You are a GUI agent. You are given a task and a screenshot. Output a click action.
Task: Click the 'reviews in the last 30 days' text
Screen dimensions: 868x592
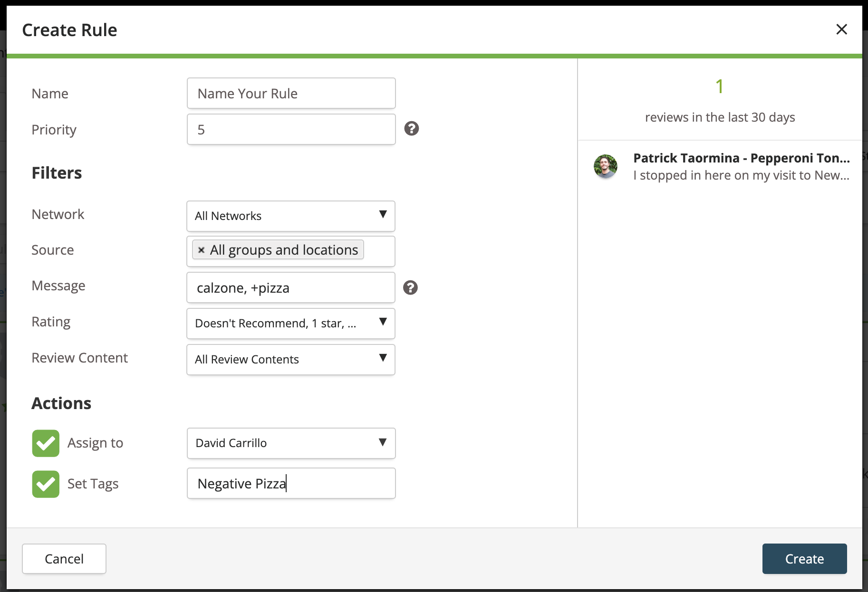(720, 117)
